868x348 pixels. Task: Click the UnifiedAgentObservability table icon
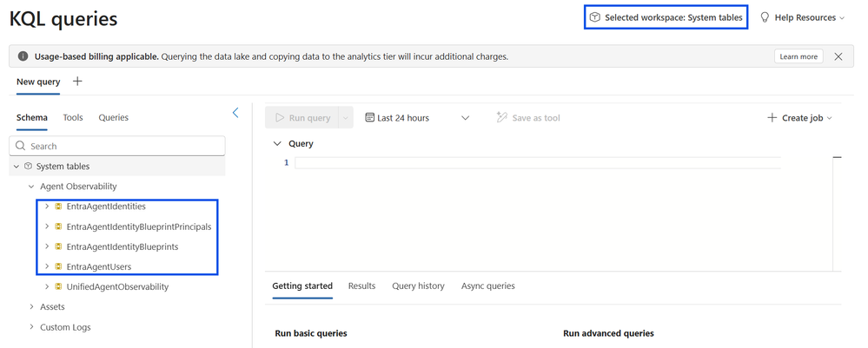pyautogui.click(x=58, y=286)
